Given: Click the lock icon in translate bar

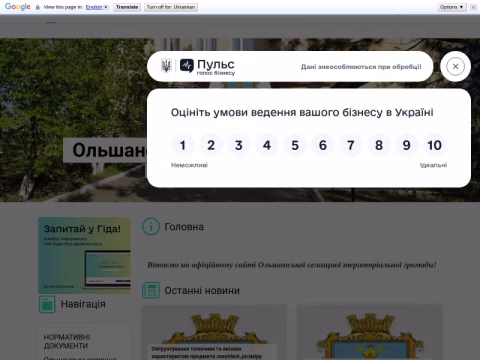Looking at the screenshot, I should [x=38, y=7].
